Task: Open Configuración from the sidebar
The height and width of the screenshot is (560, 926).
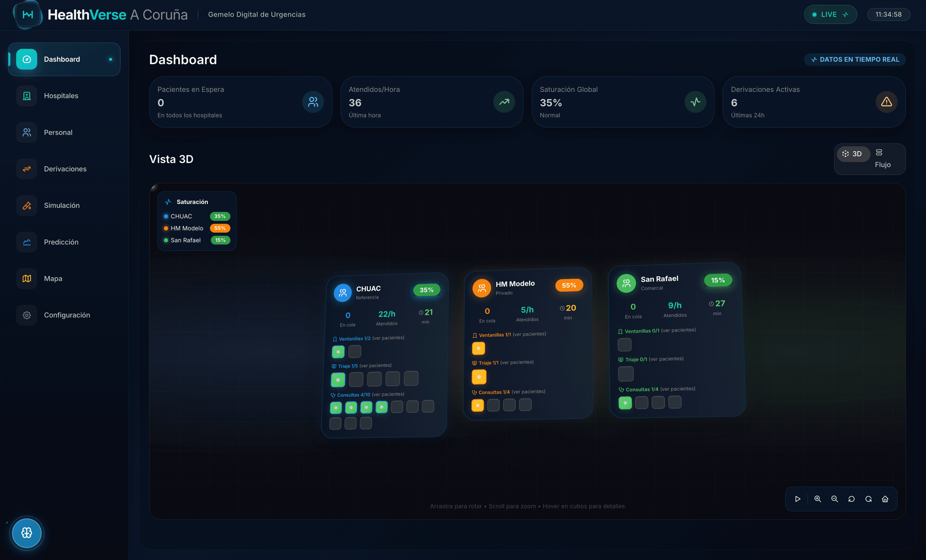Action: (x=67, y=315)
